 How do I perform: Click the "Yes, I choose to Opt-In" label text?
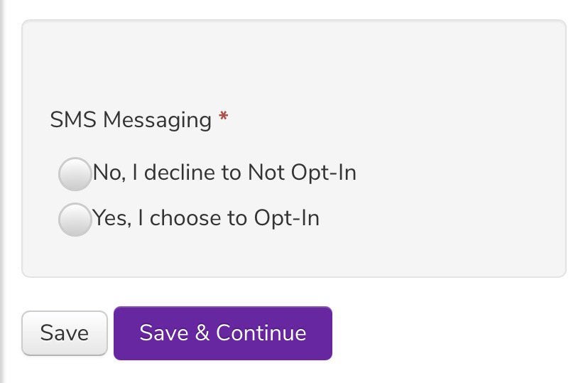click(x=206, y=217)
